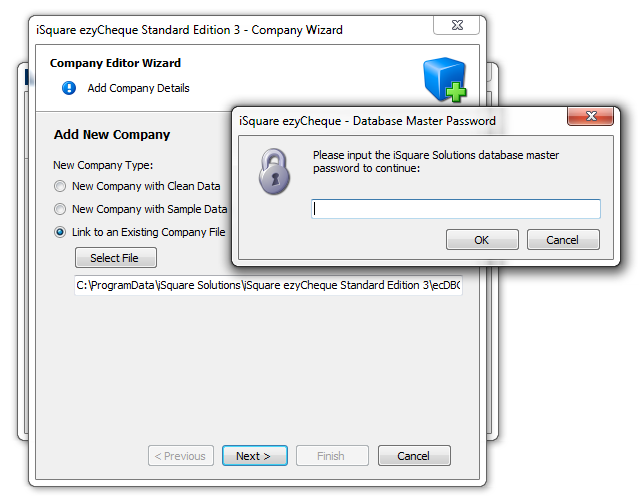This screenshot has width=640, height=500.
Task: Close the Company Wizard window
Action: point(456,25)
